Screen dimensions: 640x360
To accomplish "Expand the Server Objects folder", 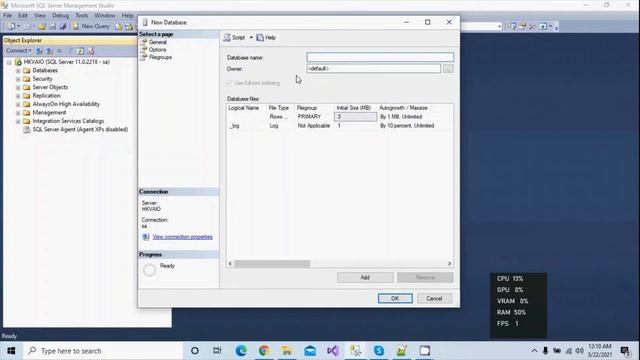I will [x=18, y=87].
